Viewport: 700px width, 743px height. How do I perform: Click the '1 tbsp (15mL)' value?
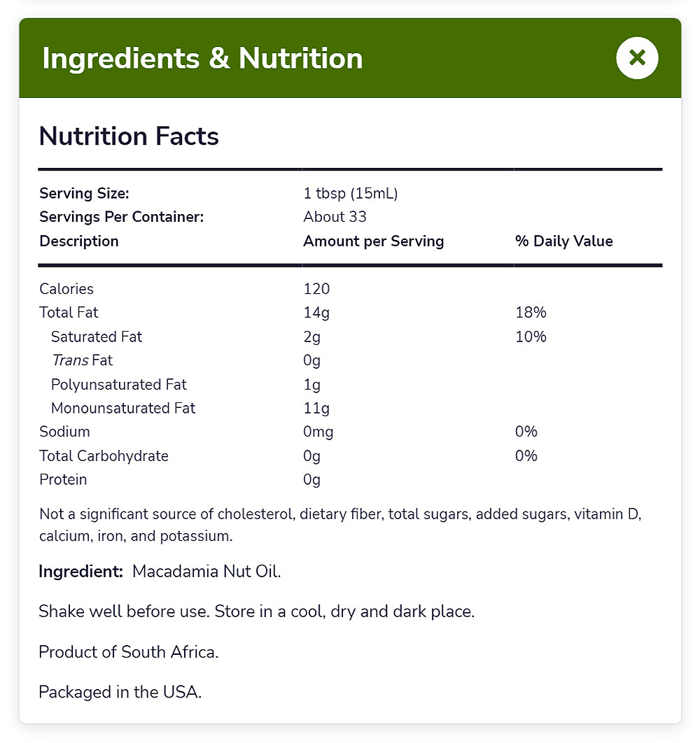(x=350, y=193)
